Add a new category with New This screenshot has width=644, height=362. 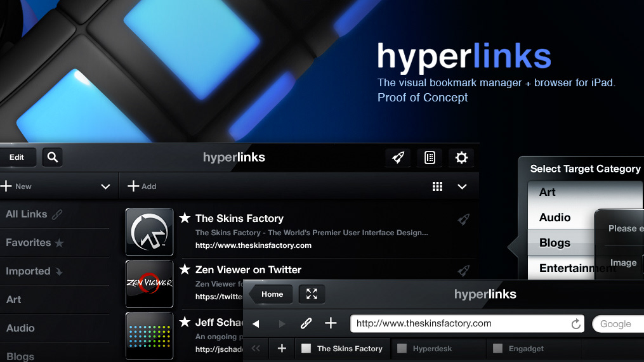[16, 186]
